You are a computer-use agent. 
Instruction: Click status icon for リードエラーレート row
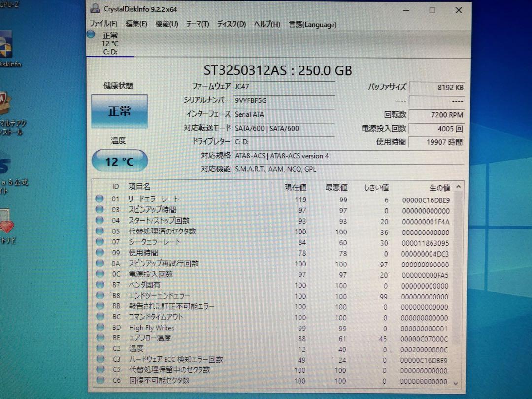[x=100, y=199]
